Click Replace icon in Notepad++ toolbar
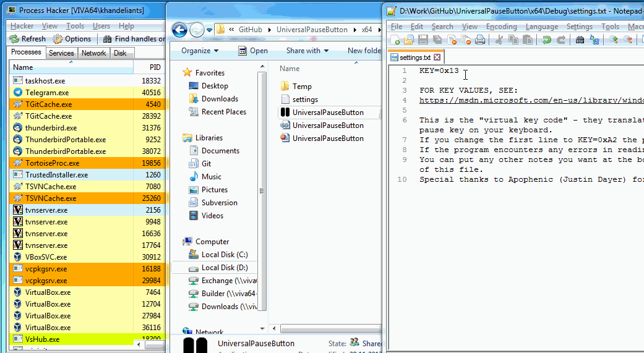 point(595,40)
